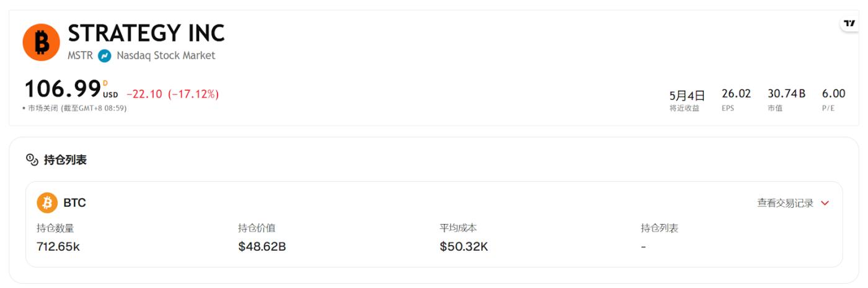Open the 查看交易记录 link
The image size is (868, 288).
coord(785,203)
